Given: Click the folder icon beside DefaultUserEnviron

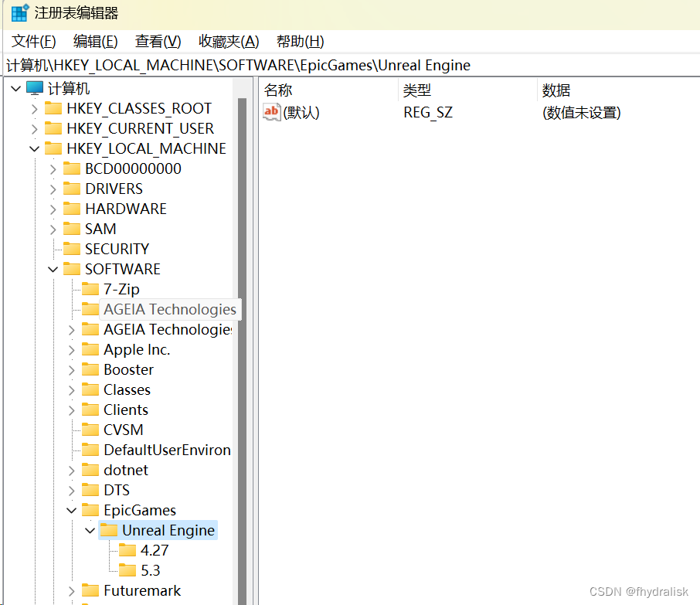Looking at the screenshot, I should click(x=90, y=450).
